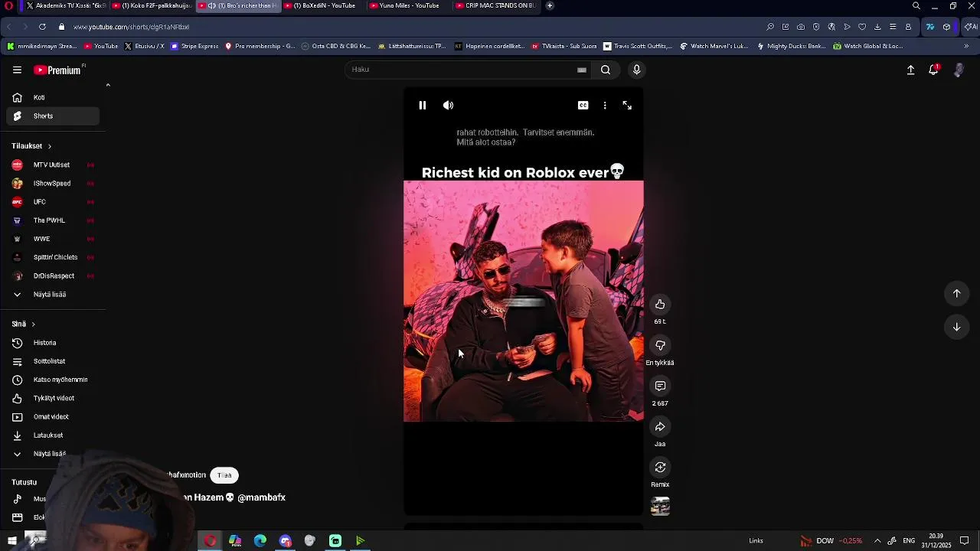Open the Etusivu / X bookmark
Viewport: 980px width, 551px height.
tap(144, 46)
